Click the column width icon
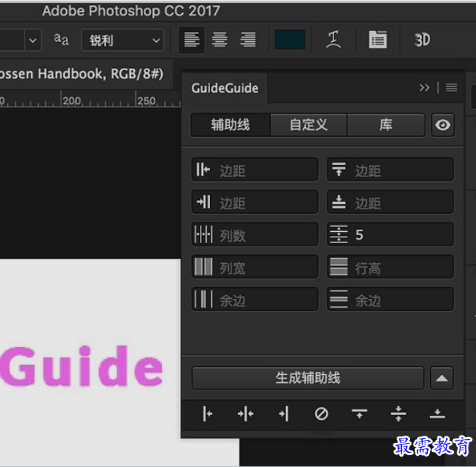The image size is (476, 467). pos(203,266)
